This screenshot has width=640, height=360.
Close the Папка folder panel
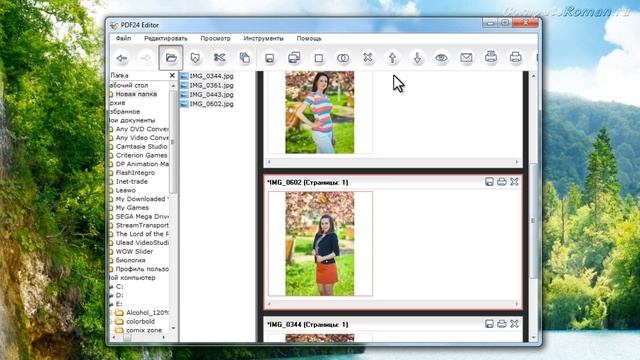coord(172,76)
